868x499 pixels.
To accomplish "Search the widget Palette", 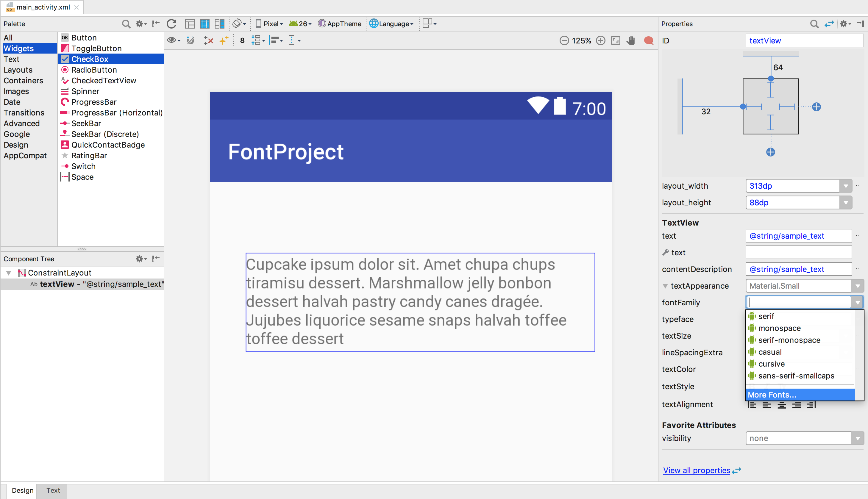I will click(126, 24).
